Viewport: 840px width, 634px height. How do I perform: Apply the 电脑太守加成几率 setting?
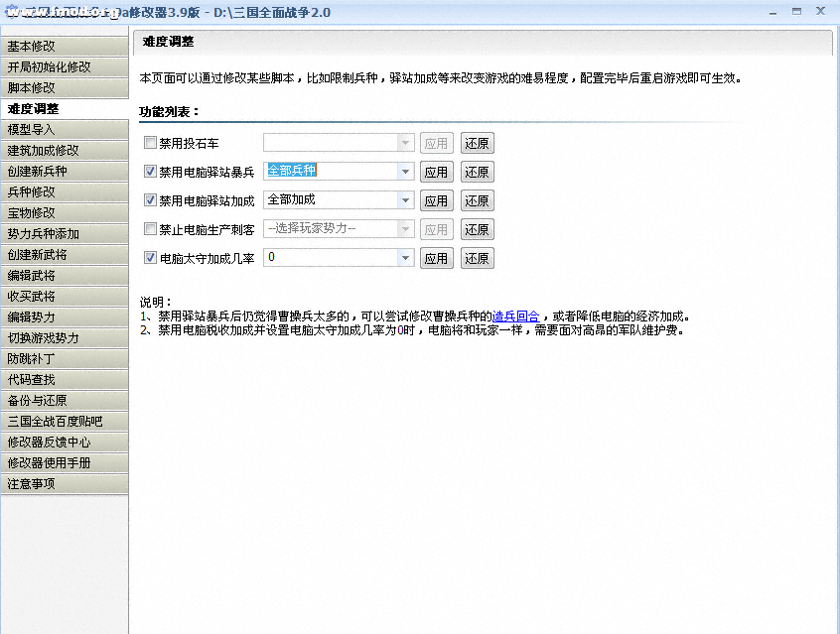pos(436,258)
